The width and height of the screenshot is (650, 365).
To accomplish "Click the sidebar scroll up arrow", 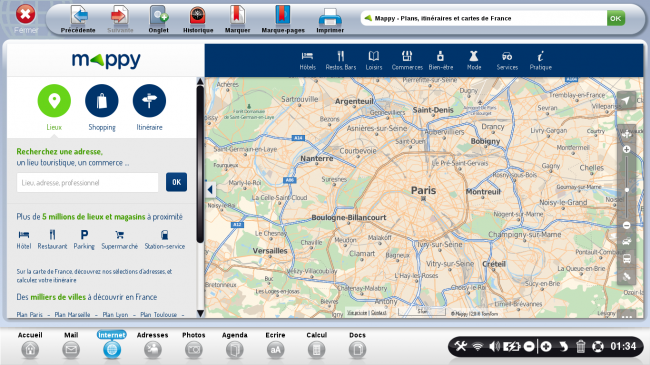I will (x=200, y=82).
